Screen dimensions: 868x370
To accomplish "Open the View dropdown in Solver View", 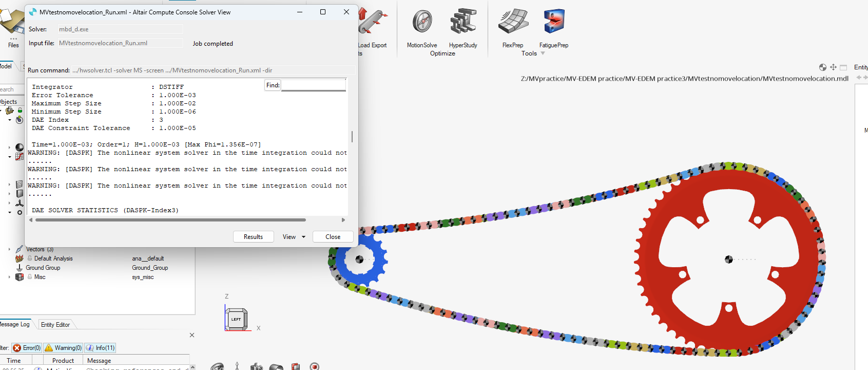I will [294, 237].
